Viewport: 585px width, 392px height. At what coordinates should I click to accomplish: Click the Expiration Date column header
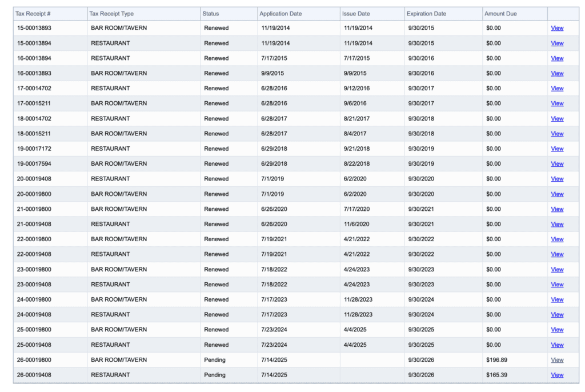[426, 14]
